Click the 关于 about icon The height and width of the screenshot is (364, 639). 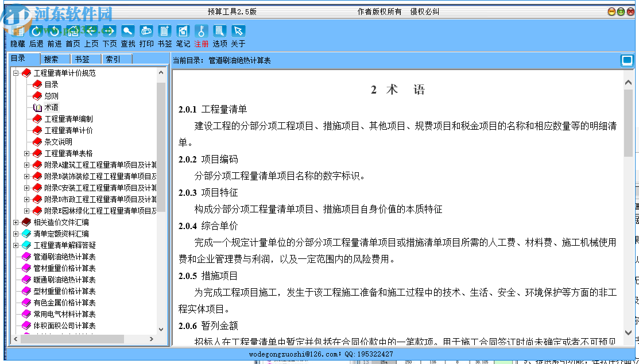point(238,30)
